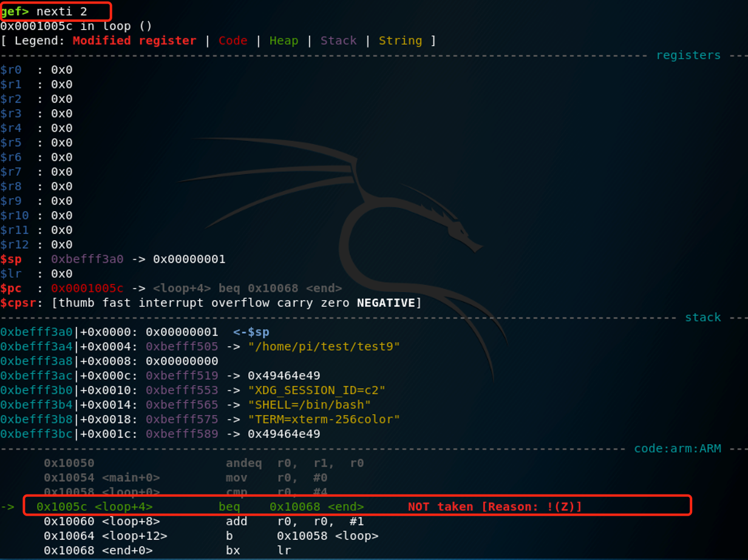The image size is (748, 560).
Task: Click stack address 0xbefff3a4
Action: [36, 346]
